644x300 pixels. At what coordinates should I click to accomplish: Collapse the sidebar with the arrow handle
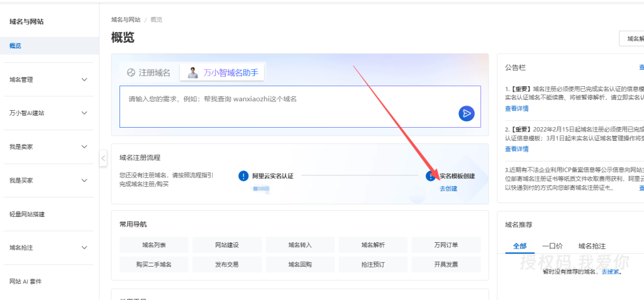103,158
